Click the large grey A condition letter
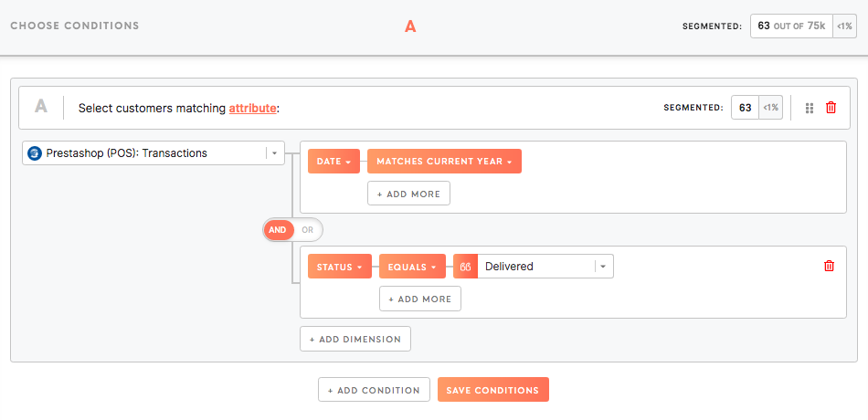868x420 pixels. [x=41, y=106]
